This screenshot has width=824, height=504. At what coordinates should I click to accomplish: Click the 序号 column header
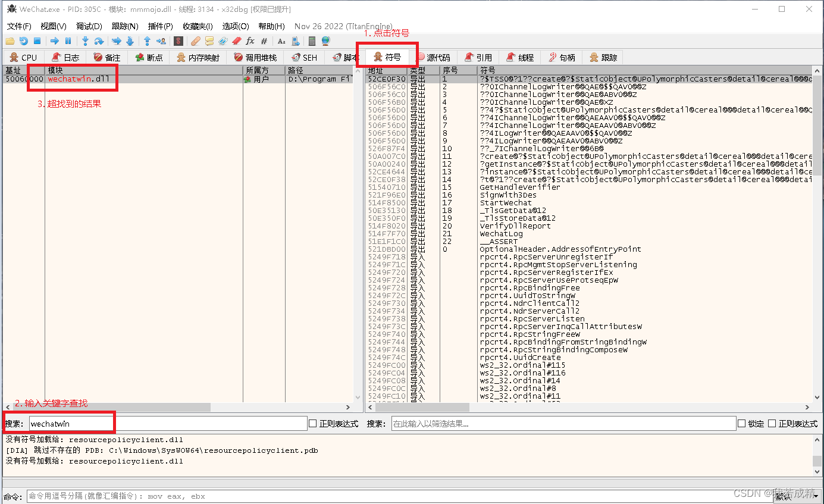pos(459,70)
